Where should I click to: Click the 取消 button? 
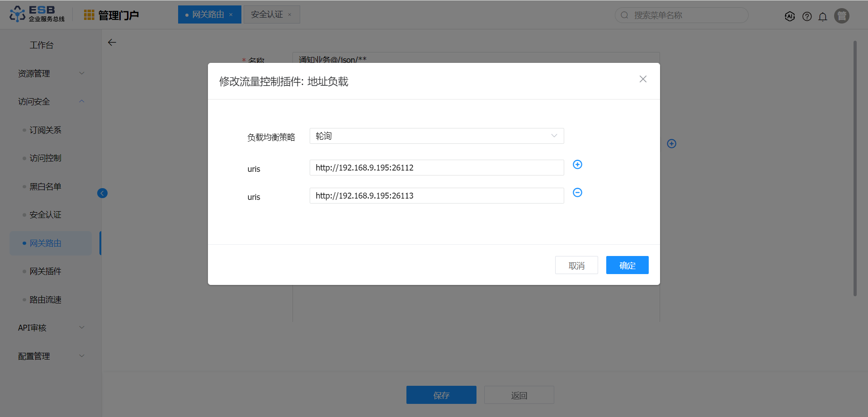click(576, 265)
